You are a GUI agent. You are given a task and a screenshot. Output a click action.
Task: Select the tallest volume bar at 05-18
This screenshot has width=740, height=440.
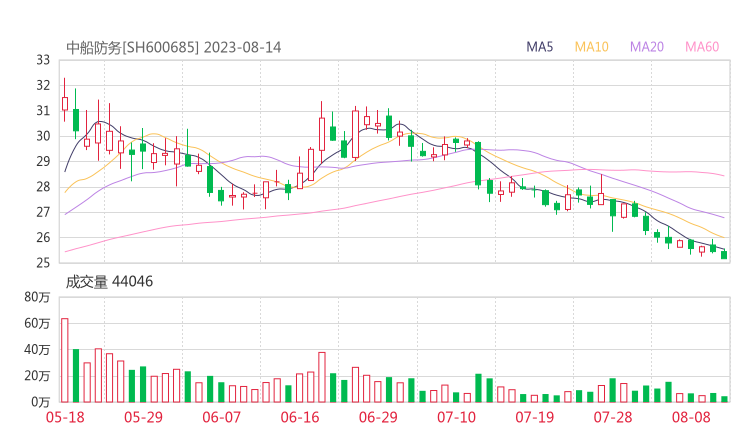point(65,360)
